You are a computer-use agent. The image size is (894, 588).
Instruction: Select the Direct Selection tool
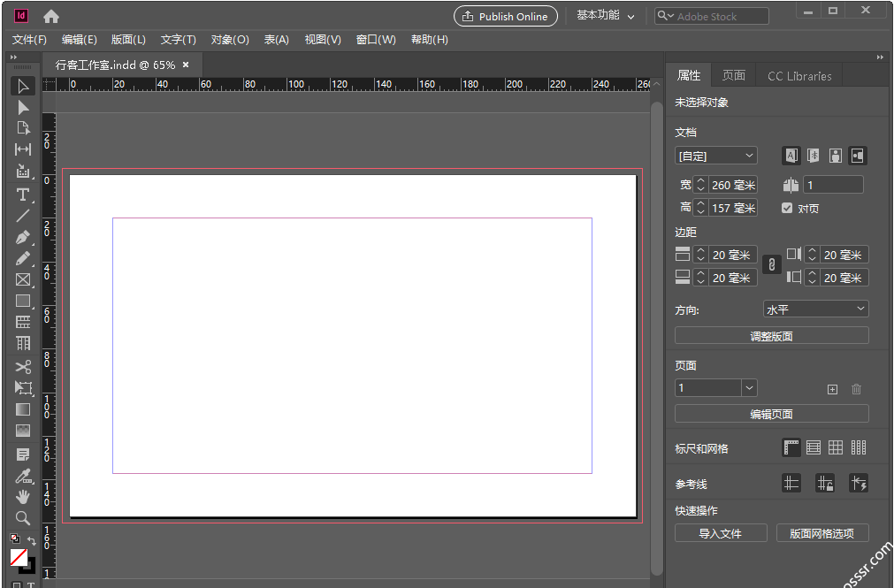click(x=23, y=107)
